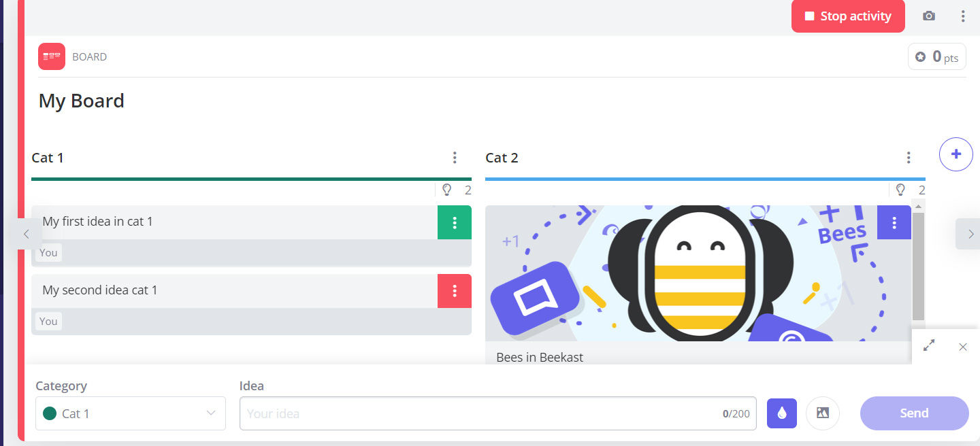Expand the idea panel to fullscreen
The image size is (980, 446).
point(929,347)
